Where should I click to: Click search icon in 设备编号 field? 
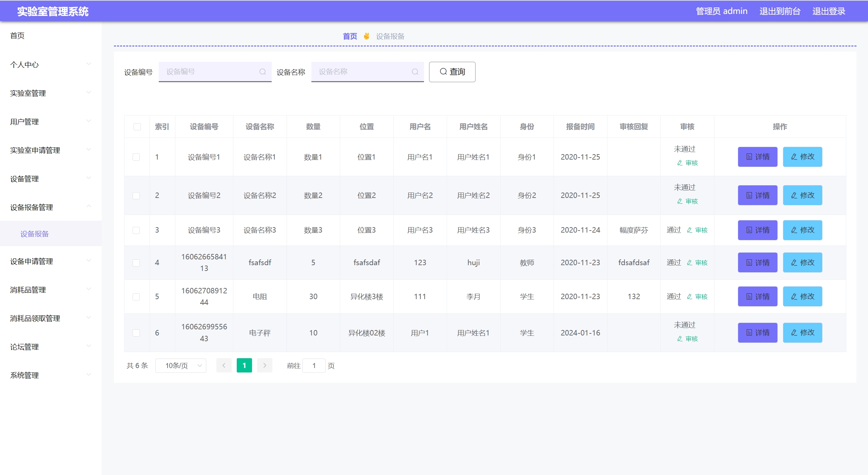click(x=262, y=72)
